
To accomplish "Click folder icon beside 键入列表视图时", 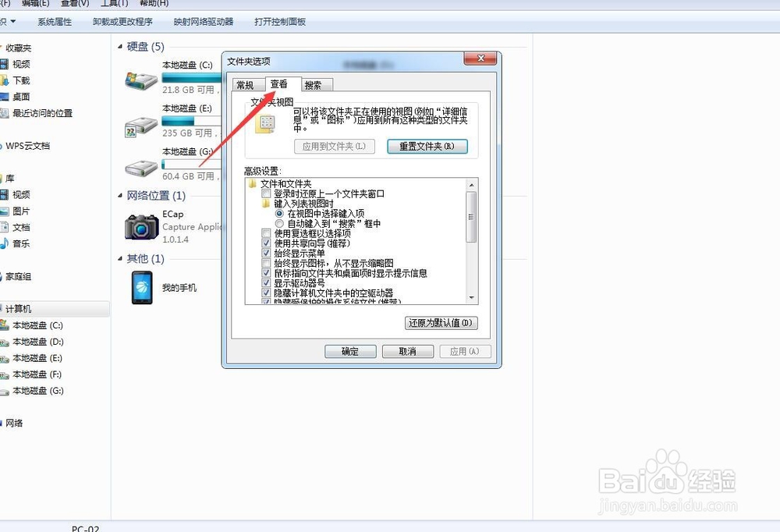I will pyautogui.click(x=266, y=204).
